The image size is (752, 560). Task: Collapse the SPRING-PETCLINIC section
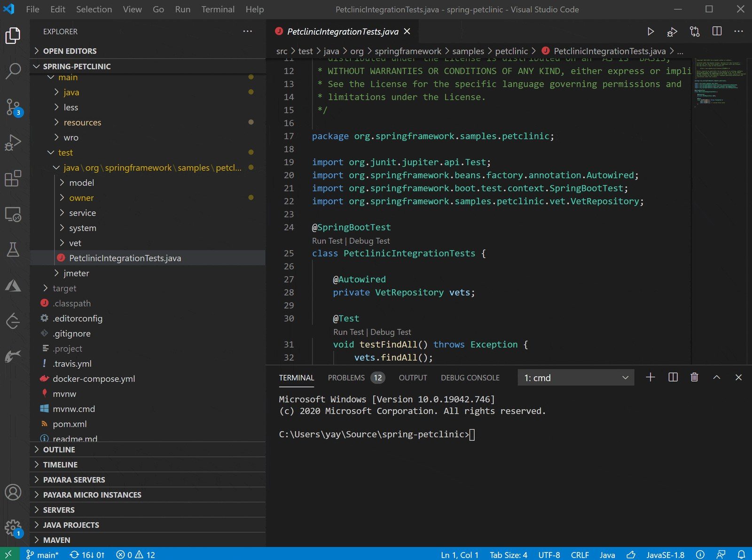[x=148, y=66]
